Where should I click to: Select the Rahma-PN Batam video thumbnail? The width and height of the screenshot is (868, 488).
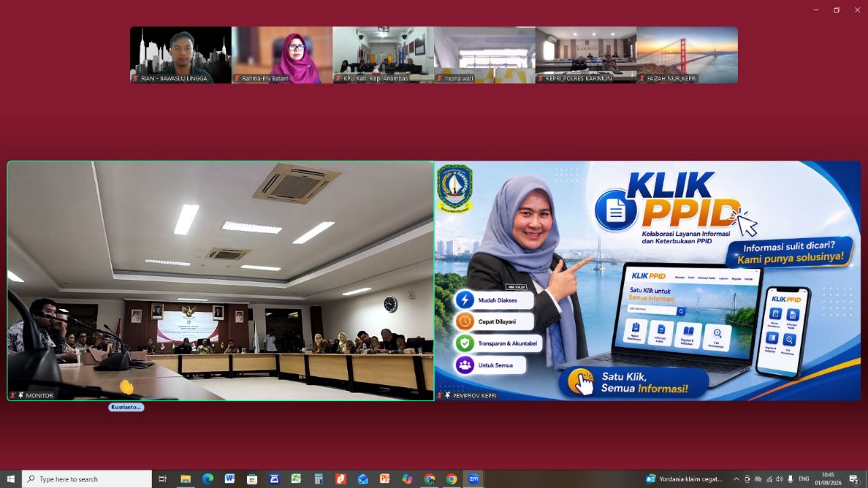coord(282,55)
